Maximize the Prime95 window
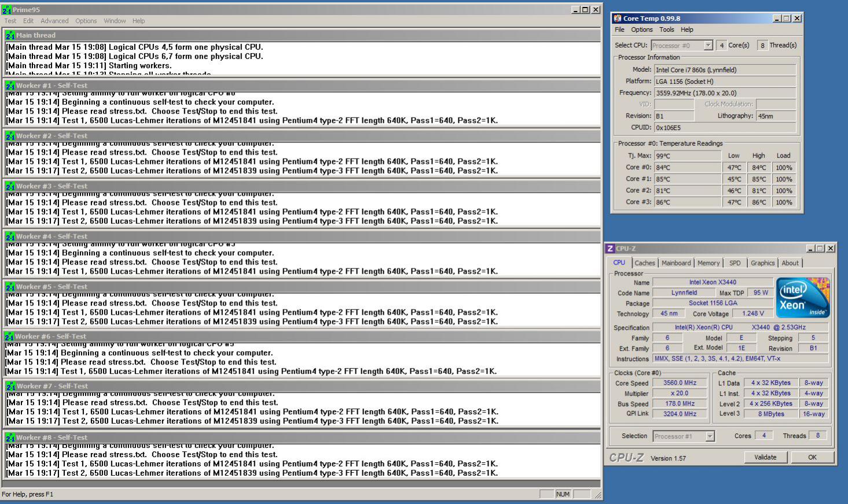 [585, 10]
